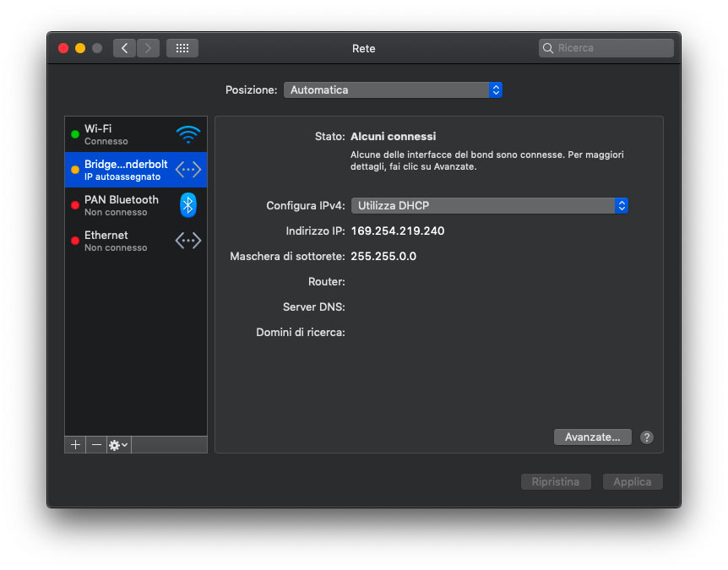The width and height of the screenshot is (728, 570).
Task: Click the green status dot next to Wi-Fi
Action: tap(75, 134)
